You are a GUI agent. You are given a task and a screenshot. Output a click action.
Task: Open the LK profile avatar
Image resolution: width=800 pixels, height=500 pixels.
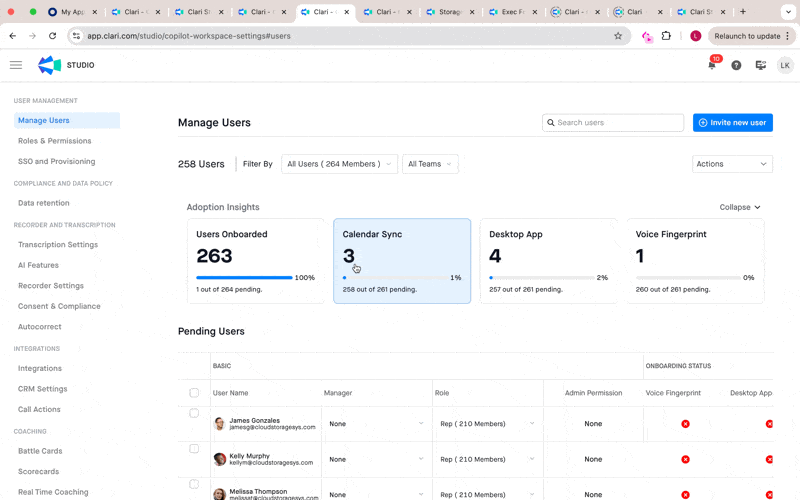coord(785,65)
